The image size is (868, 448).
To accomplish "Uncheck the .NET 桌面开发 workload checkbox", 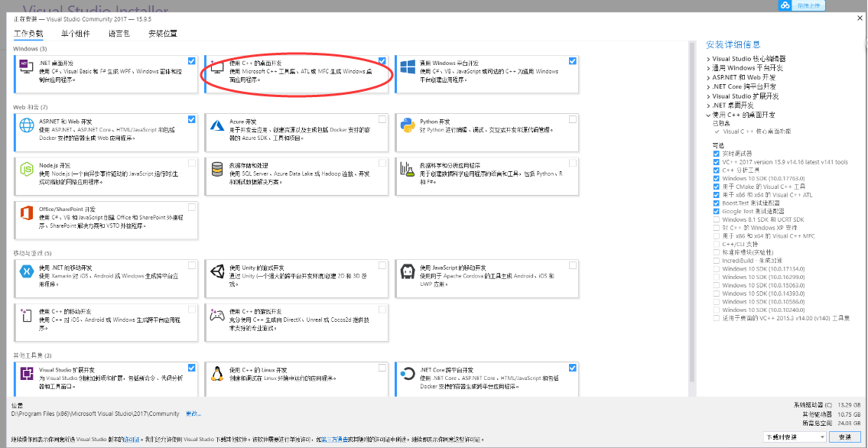I will (x=191, y=61).
